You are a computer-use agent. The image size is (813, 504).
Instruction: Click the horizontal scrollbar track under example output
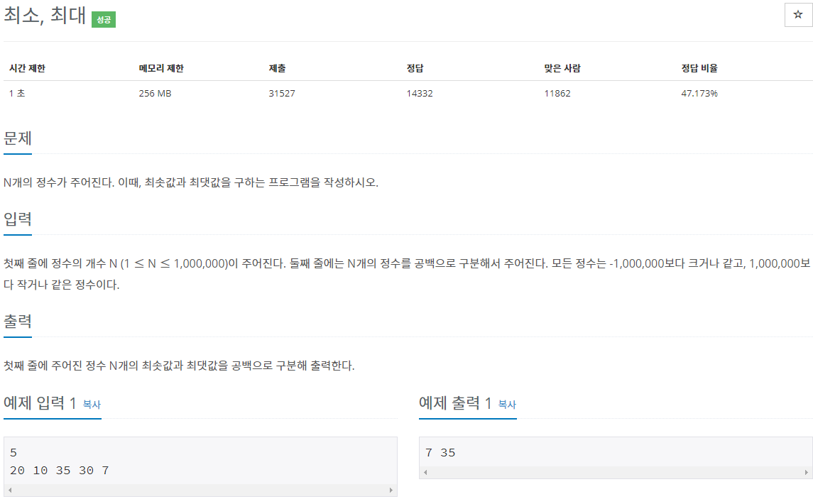click(616, 472)
